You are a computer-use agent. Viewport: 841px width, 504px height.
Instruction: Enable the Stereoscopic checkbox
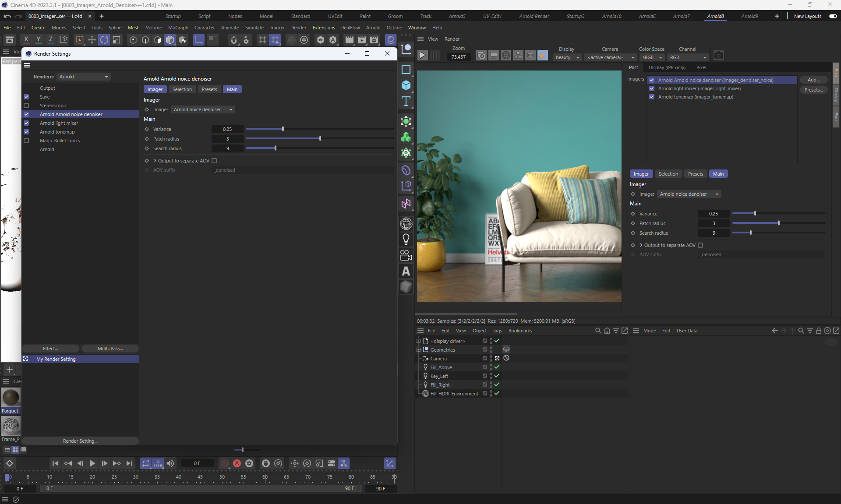[x=26, y=106]
